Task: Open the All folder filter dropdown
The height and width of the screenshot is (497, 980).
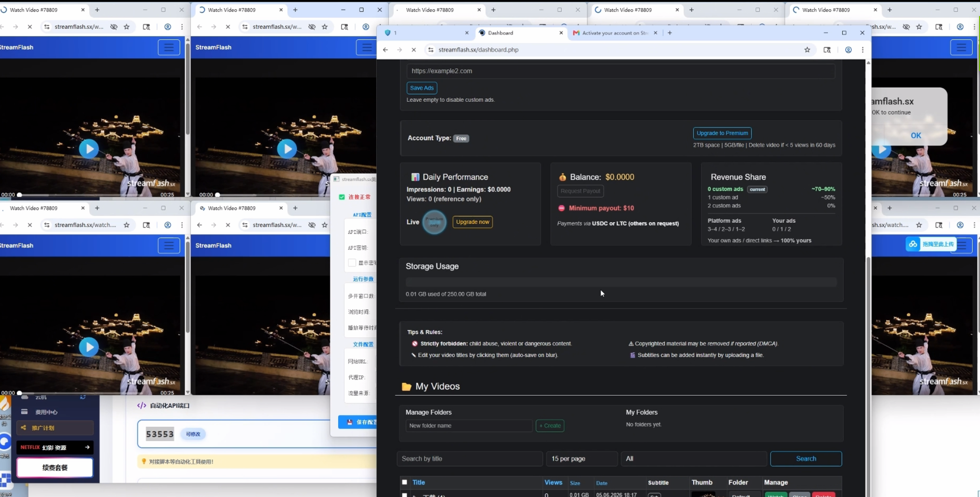Action: 694,458
